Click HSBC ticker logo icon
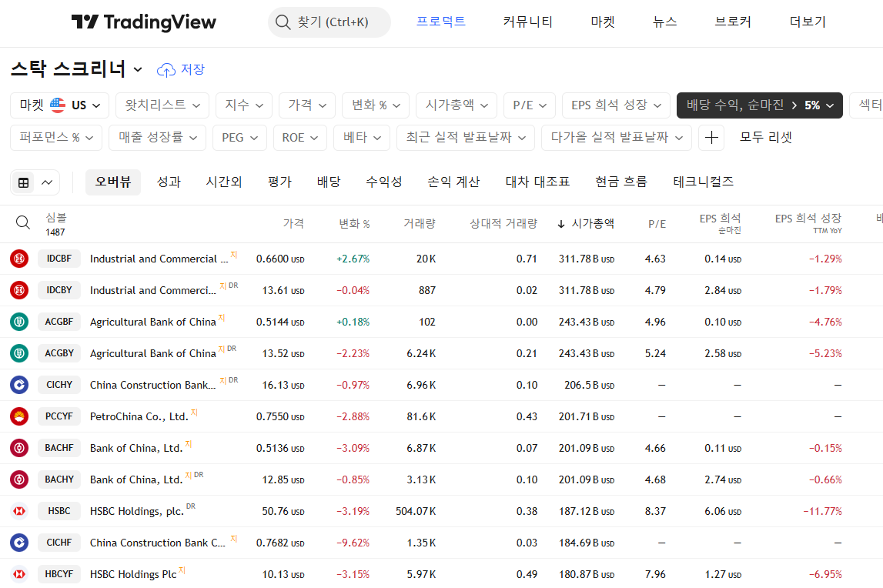Screen dimensions: 883x588 tap(19, 511)
